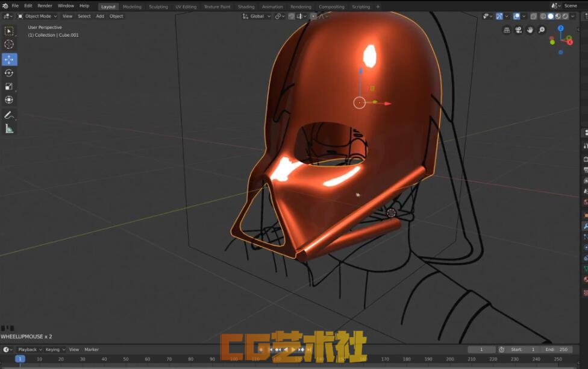Select the Rotate tool
Image resolution: width=588 pixels, height=369 pixels.
point(9,73)
